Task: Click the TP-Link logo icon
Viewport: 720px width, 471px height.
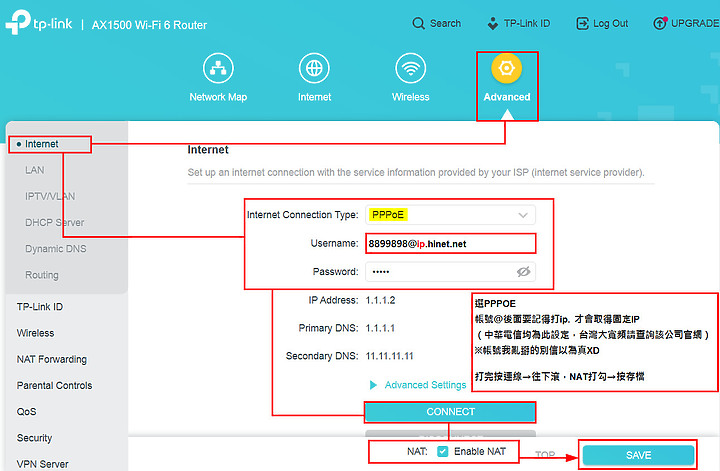Action: coord(18,22)
